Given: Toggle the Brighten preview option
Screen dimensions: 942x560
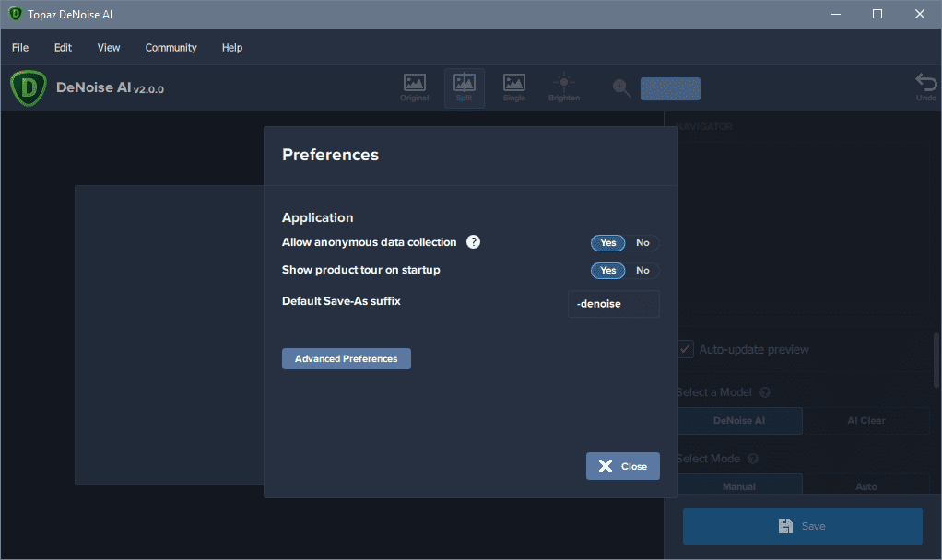Looking at the screenshot, I should (563, 87).
